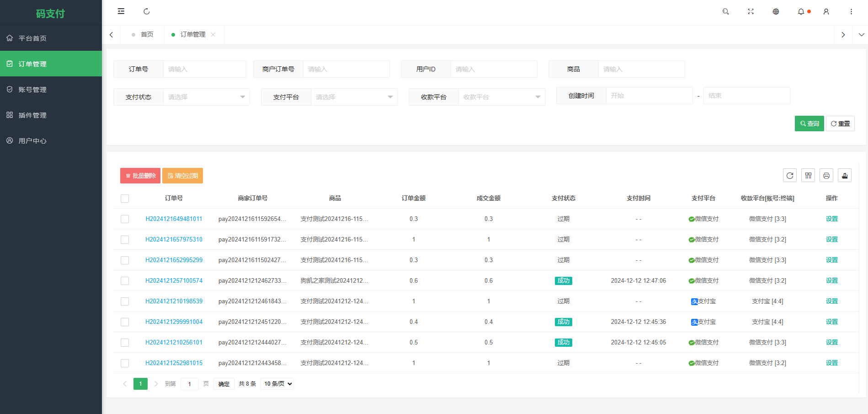Screen dimensions: 868x414
Task: Expand the 支付状态 dropdown
Action: [x=206, y=97]
